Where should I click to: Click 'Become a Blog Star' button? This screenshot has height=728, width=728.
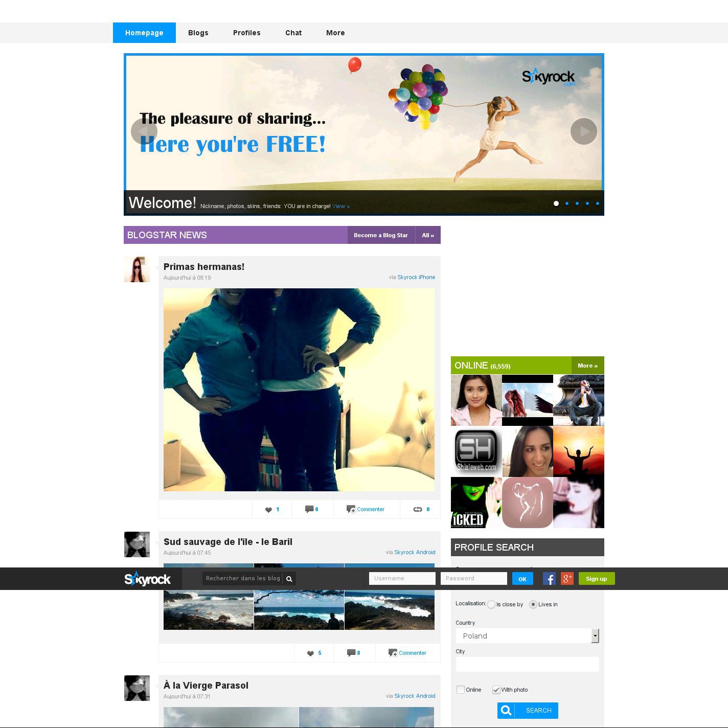point(381,235)
